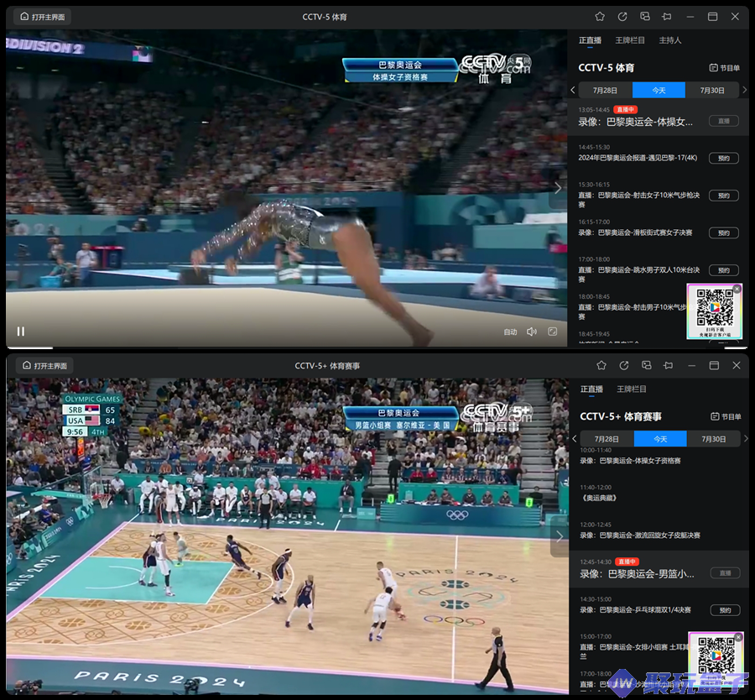Click 直播 for the 12:45-14:30 basketball program

(725, 572)
